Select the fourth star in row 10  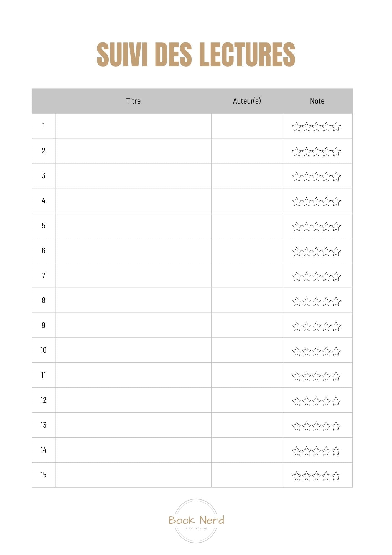326,351
